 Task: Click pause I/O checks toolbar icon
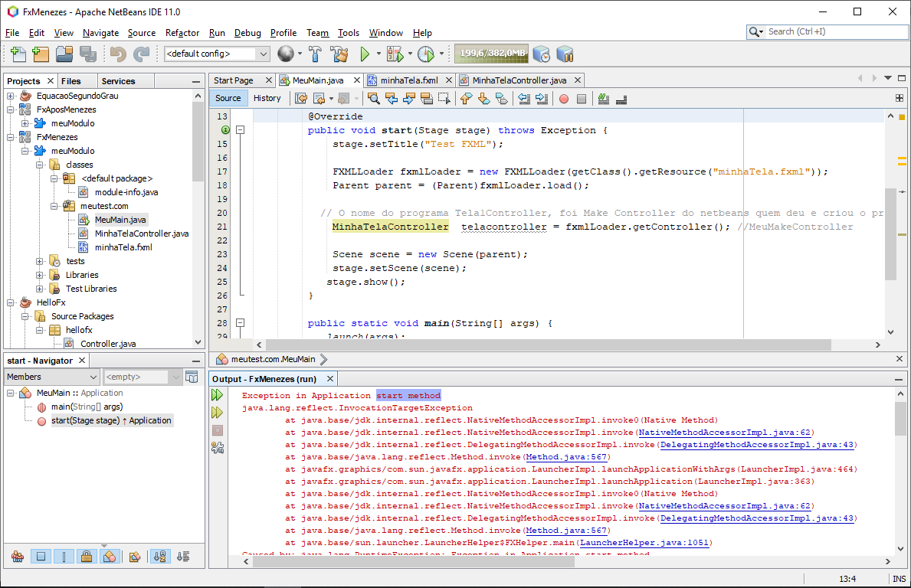[x=565, y=54]
